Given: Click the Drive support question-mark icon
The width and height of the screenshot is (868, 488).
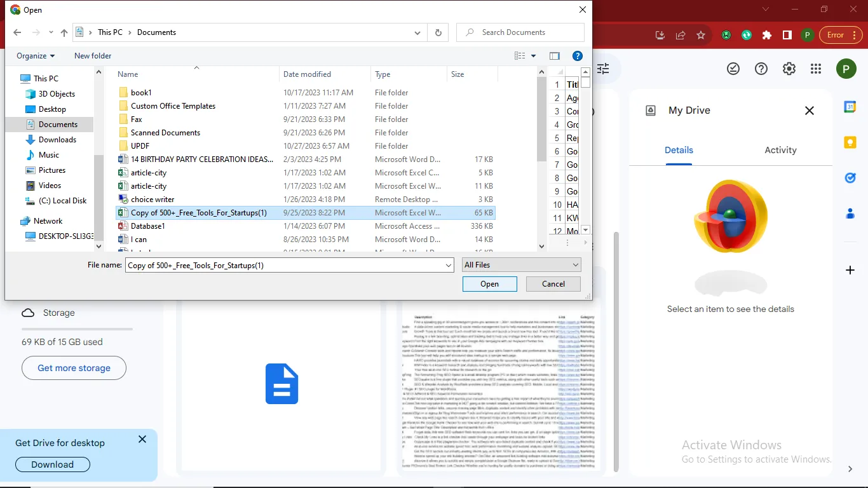Looking at the screenshot, I should 761,69.
